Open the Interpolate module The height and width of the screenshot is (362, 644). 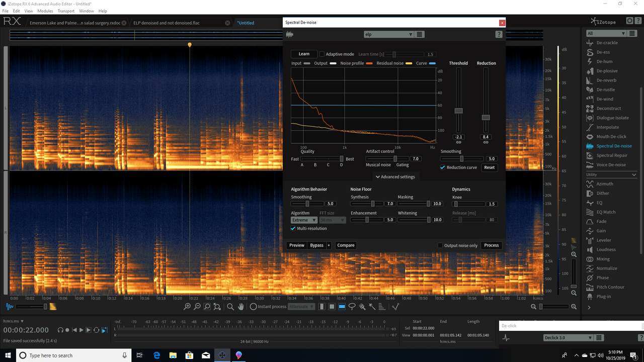pos(608,127)
